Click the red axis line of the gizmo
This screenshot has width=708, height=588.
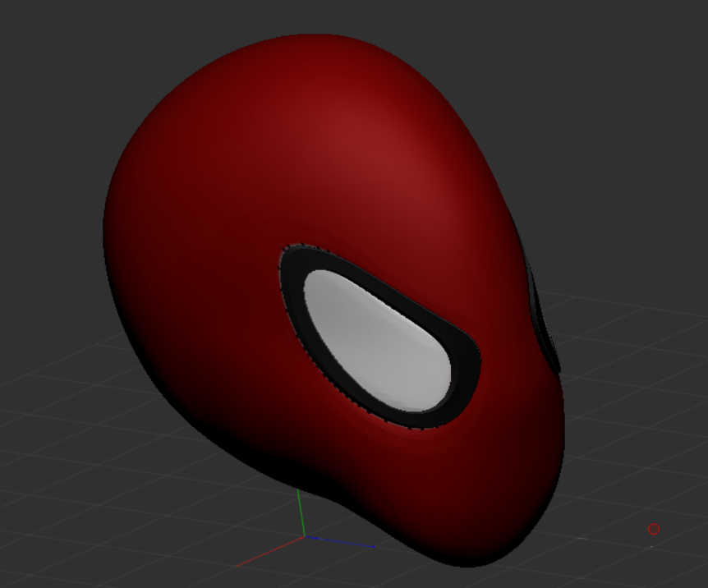tap(270, 551)
